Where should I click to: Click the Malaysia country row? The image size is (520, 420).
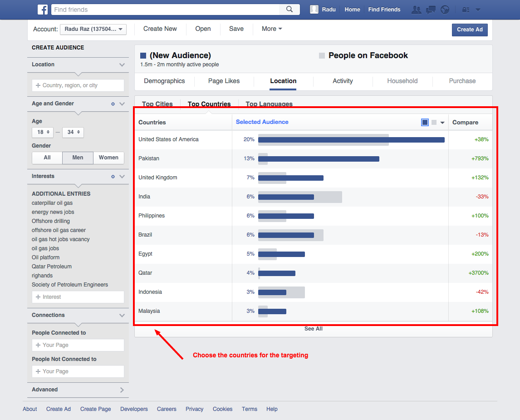[x=314, y=311]
